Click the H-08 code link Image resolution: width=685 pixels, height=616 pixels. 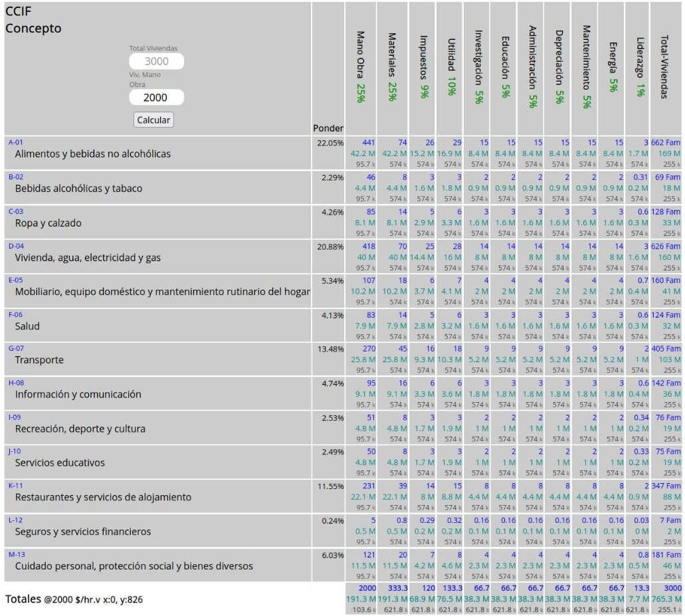pyautogui.click(x=16, y=382)
